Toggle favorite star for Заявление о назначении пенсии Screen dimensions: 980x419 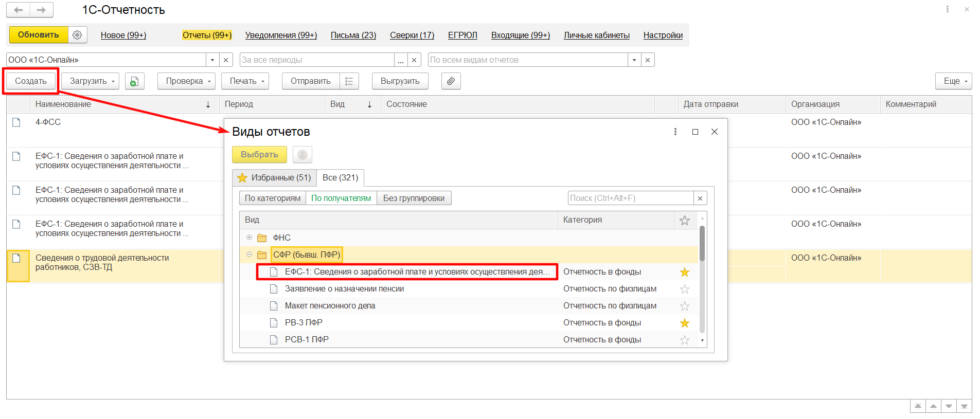pos(684,289)
